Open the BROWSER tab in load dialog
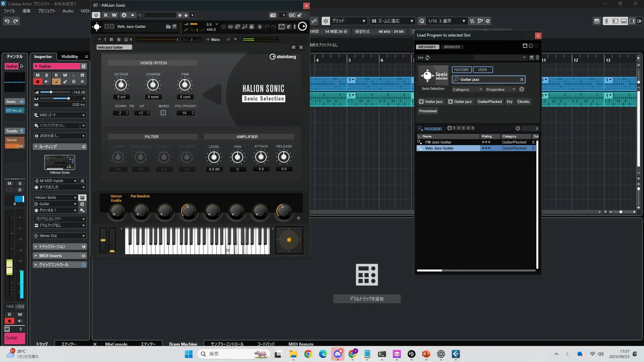This screenshot has width=644, height=362. (452, 47)
